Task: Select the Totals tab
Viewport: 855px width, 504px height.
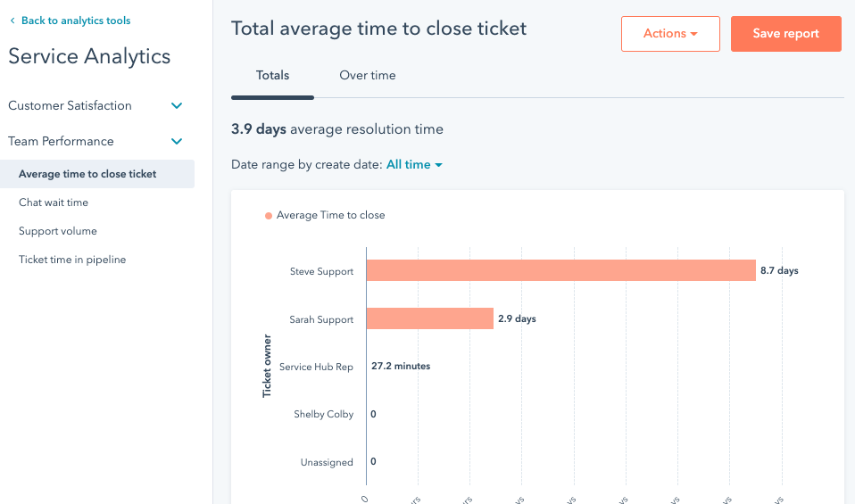Action: 272,76
